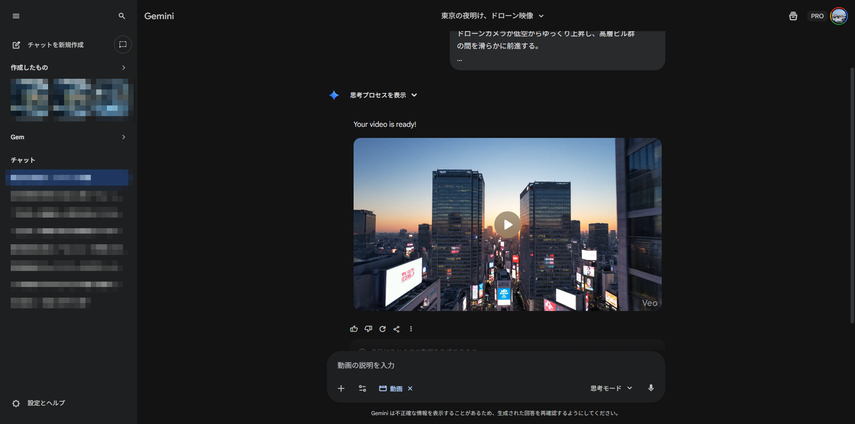Click the user prompt bubble about ドローンカメラ
The height and width of the screenshot is (424, 855).
coord(557,50)
